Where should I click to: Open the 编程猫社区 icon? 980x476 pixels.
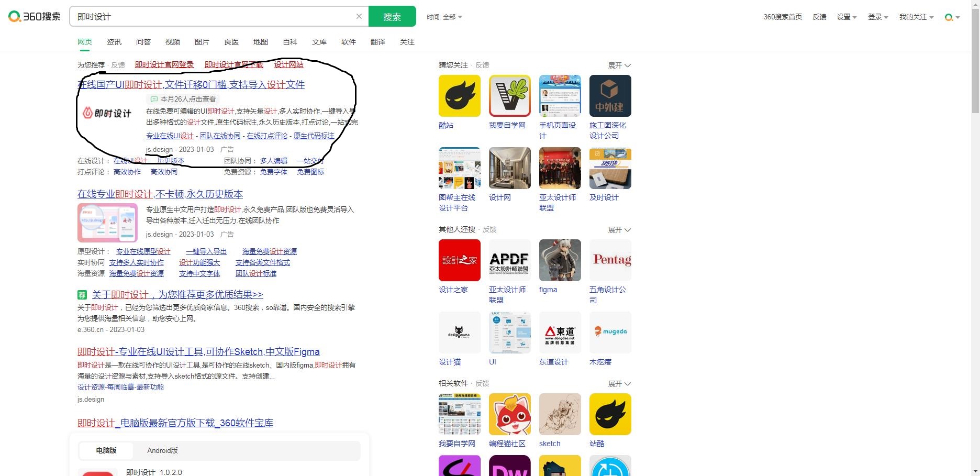click(x=510, y=414)
